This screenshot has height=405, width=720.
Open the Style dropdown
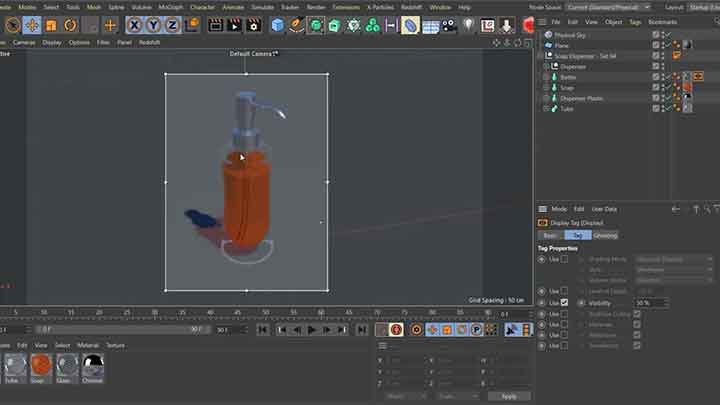pos(674,270)
